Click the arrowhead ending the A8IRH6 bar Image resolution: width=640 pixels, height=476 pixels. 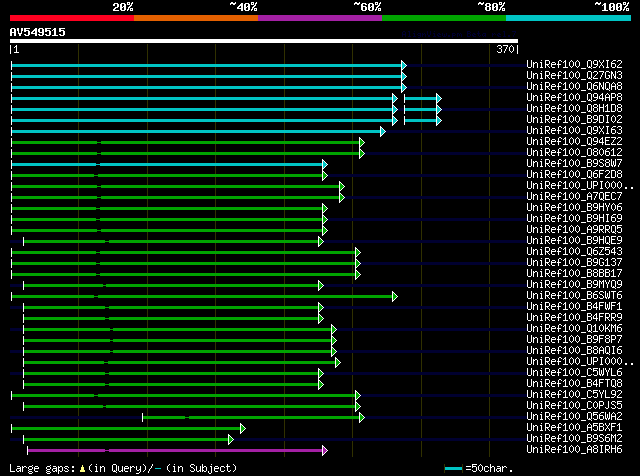(325, 451)
